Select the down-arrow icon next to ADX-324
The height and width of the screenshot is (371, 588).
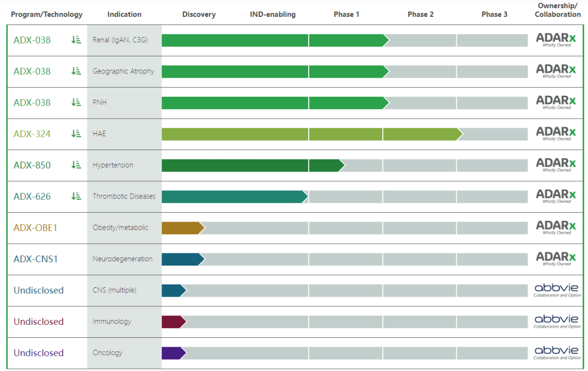[76, 134]
